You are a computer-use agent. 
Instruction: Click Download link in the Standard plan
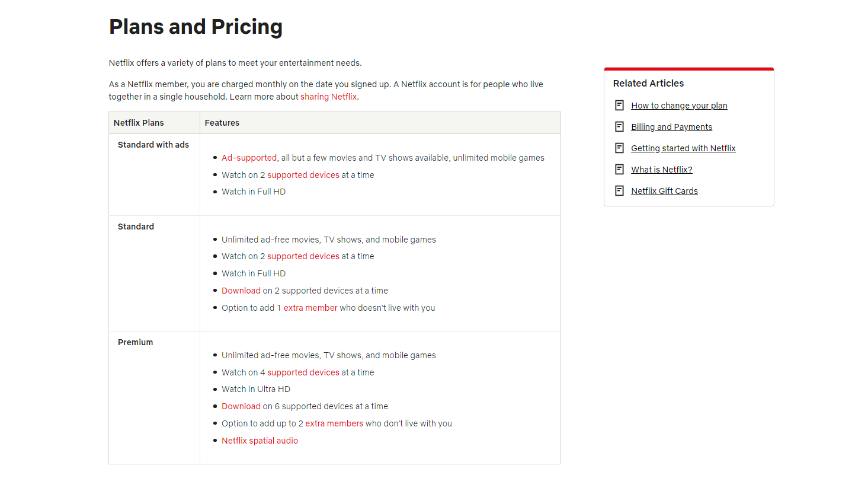[241, 291]
